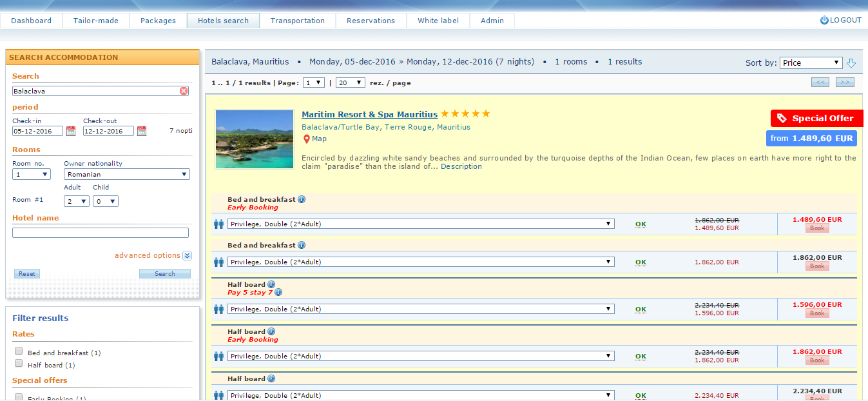Click the hotel thumbnail photo
868x401 pixels.
(254, 139)
